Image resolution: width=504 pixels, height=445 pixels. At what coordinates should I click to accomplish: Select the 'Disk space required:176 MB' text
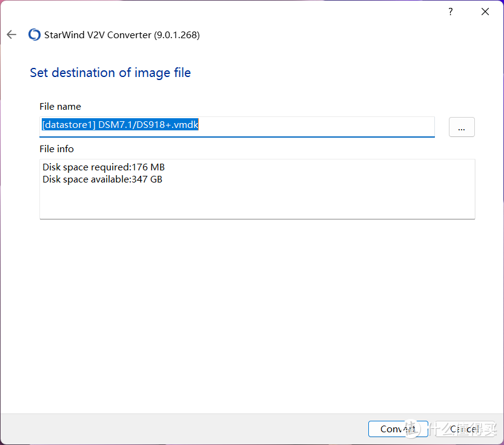[104, 167]
